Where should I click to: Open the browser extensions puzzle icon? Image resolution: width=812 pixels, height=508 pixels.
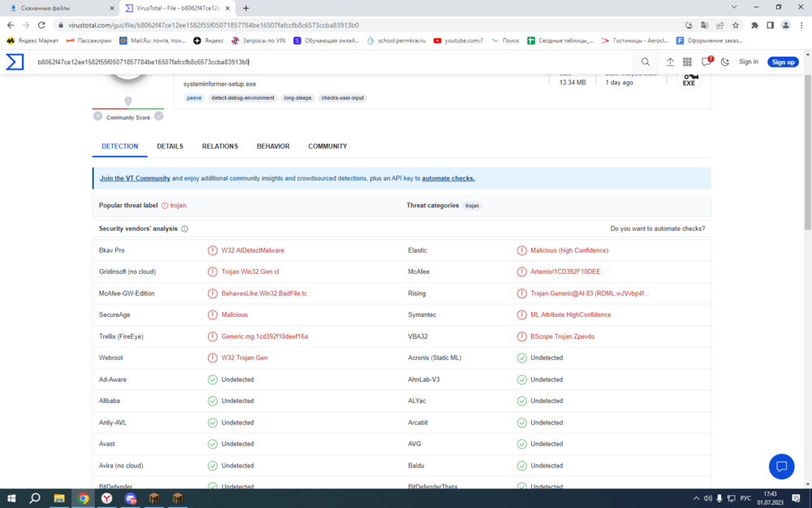[x=754, y=25]
